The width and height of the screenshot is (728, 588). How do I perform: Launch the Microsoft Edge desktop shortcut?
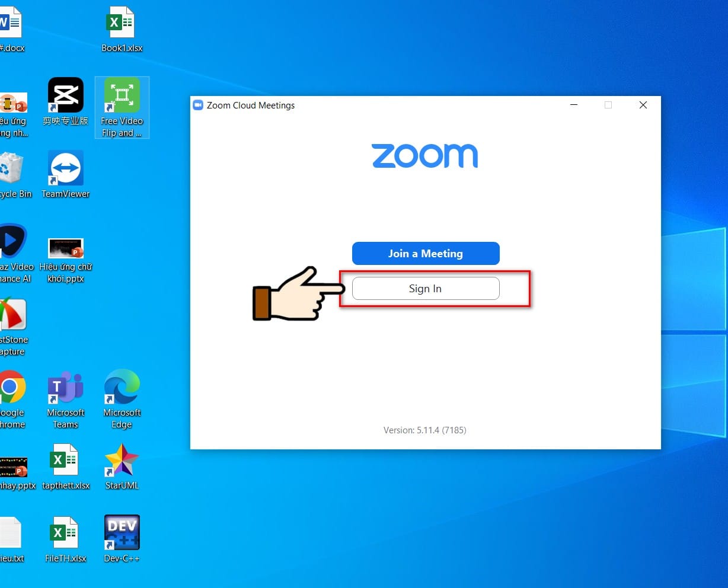tap(122, 400)
